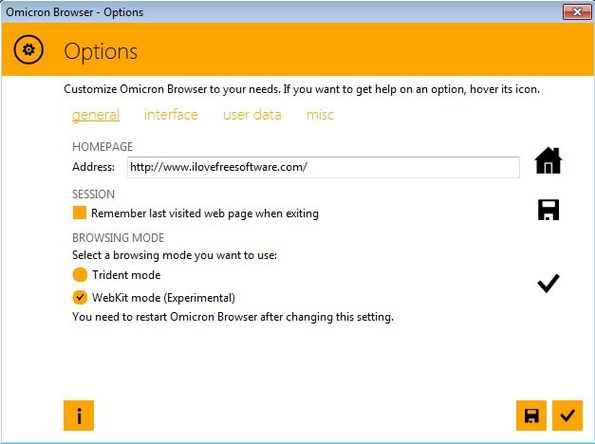
Task: Click the 'Select a browsing mode you want to use' text
Action: [174, 255]
